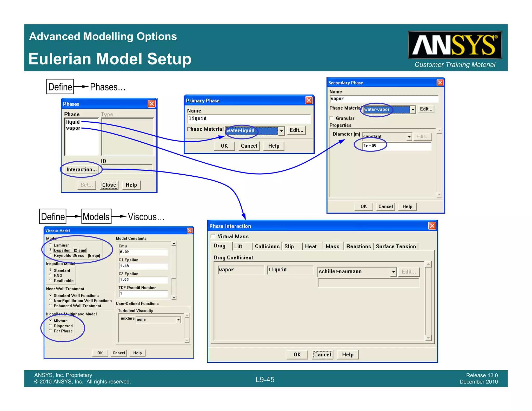Click OK in Viscous Model dialog

100,353
